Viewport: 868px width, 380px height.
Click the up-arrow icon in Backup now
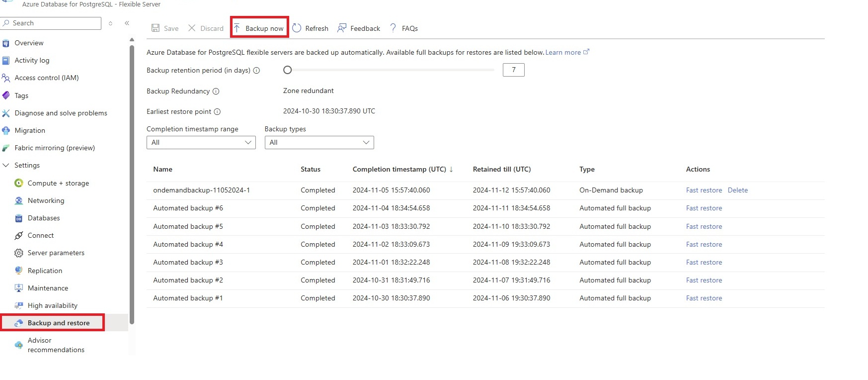click(x=237, y=28)
